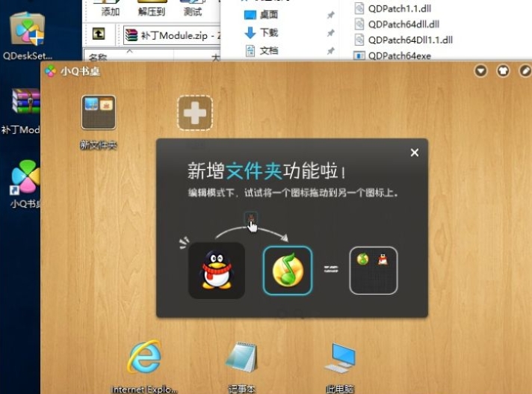Click pin icon next to 桌面
532x394 pixels.
pos(331,15)
